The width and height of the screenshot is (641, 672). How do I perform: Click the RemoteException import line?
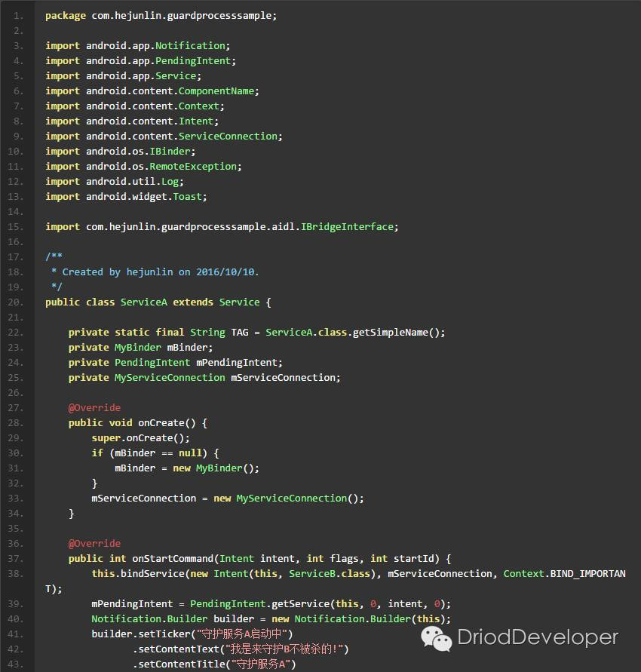click(x=143, y=166)
